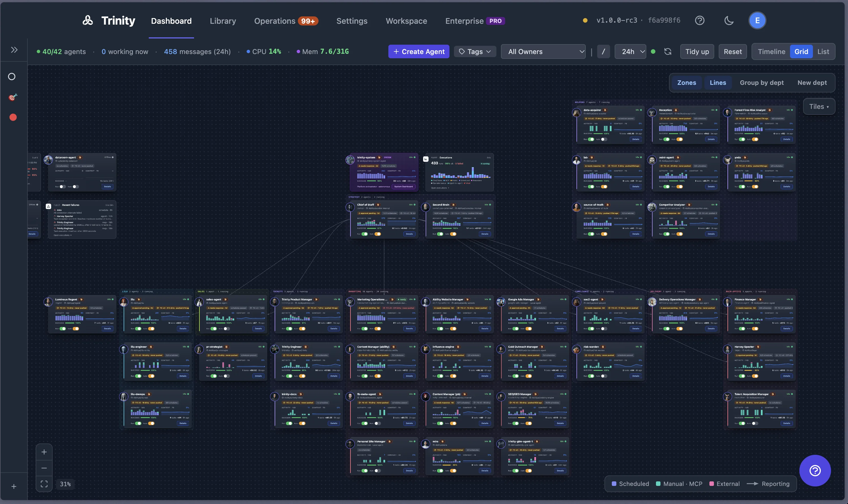Toggle Run switch on Second Brain
The height and width of the screenshot is (504, 848).
[x=440, y=234]
